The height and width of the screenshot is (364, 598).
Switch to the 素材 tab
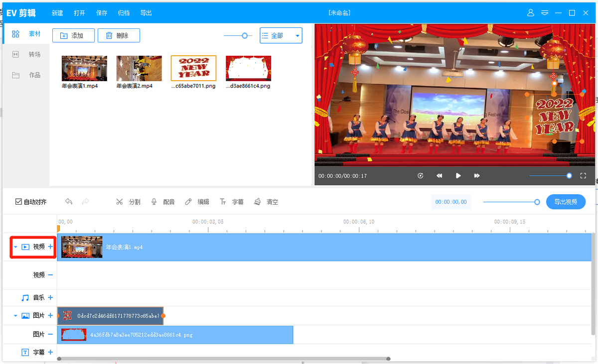[x=26, y=34]
